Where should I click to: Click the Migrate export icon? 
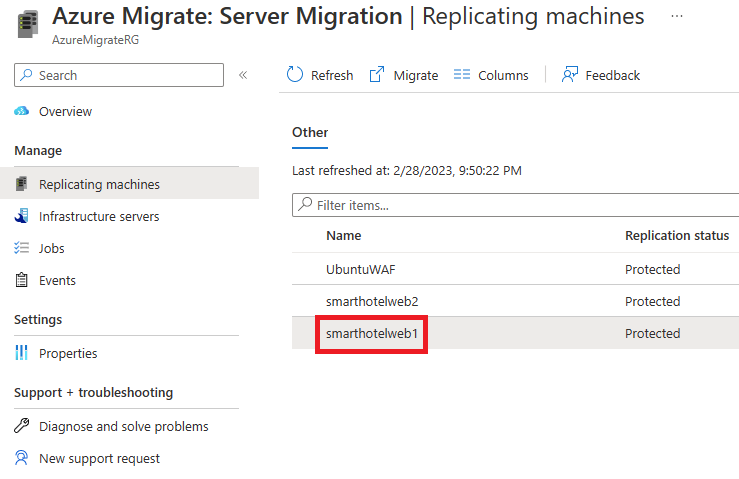tap(377, 74)
